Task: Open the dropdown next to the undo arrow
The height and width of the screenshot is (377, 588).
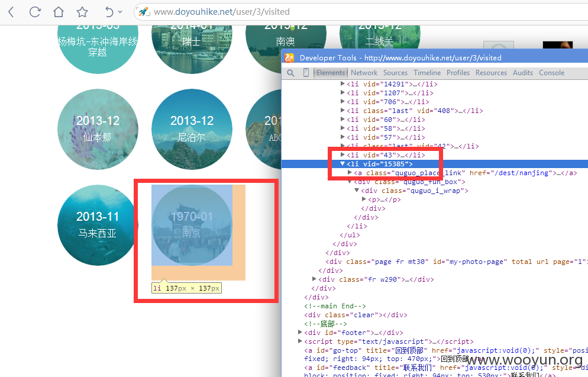Action: click(120, 12)
